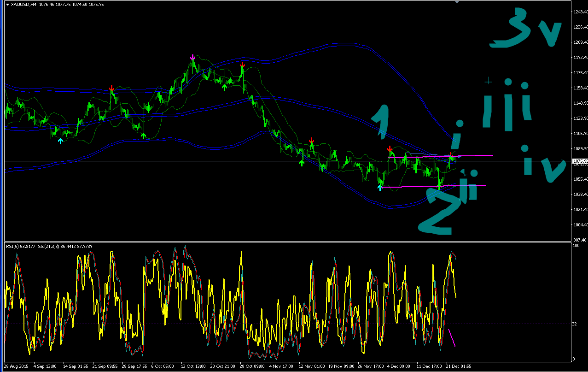The height and width of the screenshot is (372, 588).
Task: Click the green up arrow near 11 Dec low
Action: tap(439, 186)
